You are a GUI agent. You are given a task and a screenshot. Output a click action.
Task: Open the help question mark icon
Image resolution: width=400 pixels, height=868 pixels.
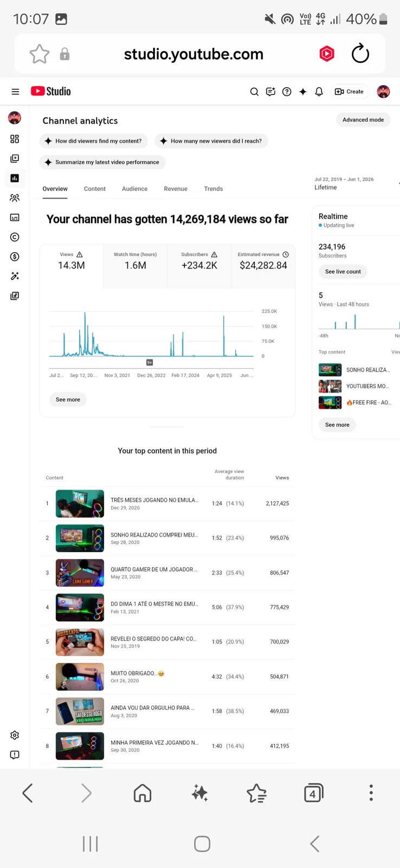(287, 92)
